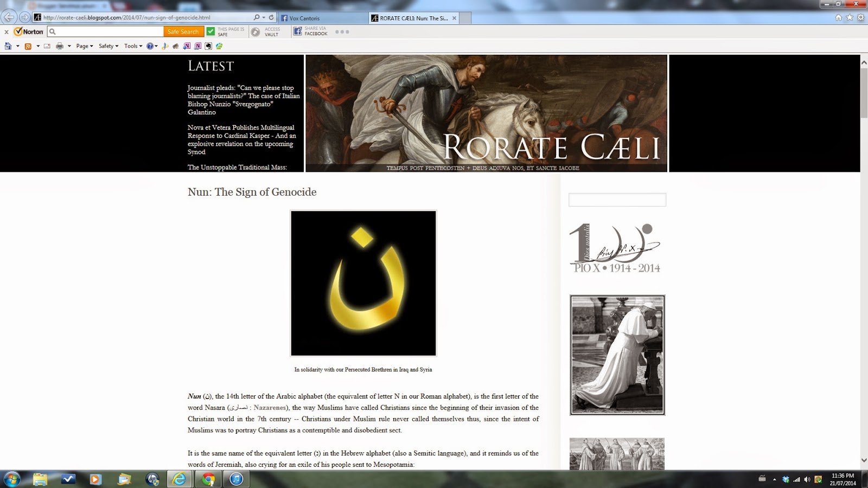Open Favorites with the star icon
This screenshot has height=488, width=868.
tap(850, 17)
